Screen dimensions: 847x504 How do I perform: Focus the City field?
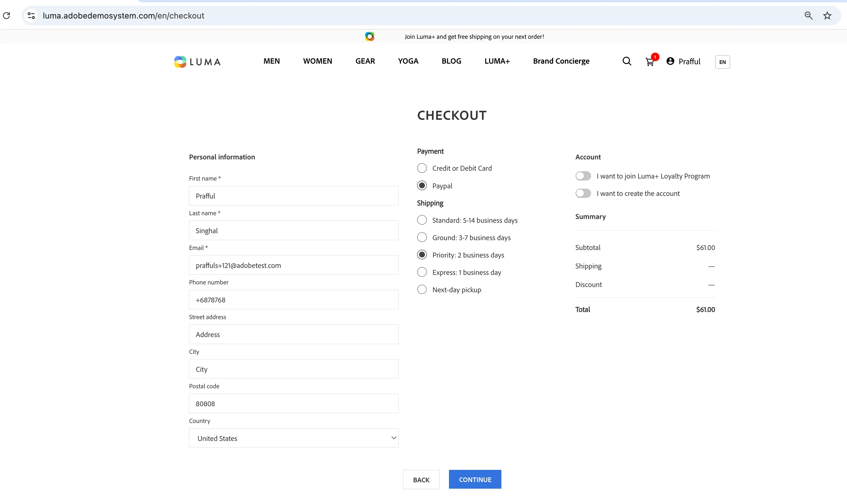pos(294,369)
